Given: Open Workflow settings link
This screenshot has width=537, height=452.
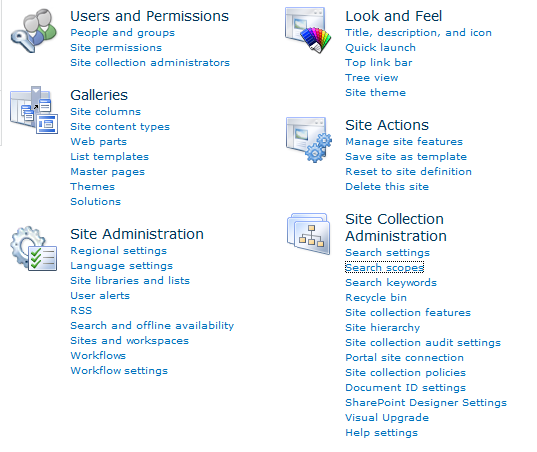Looking at the screenshot, I should (x=119, y=371).
